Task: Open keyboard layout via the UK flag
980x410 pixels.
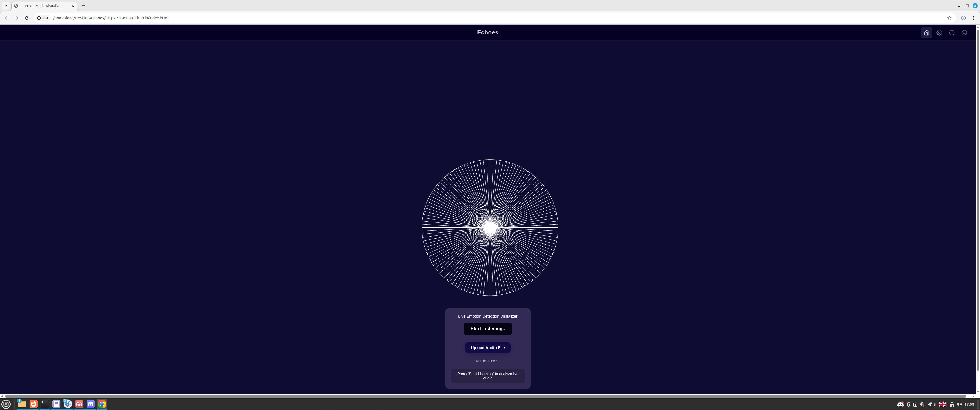Action: [943, 405]
